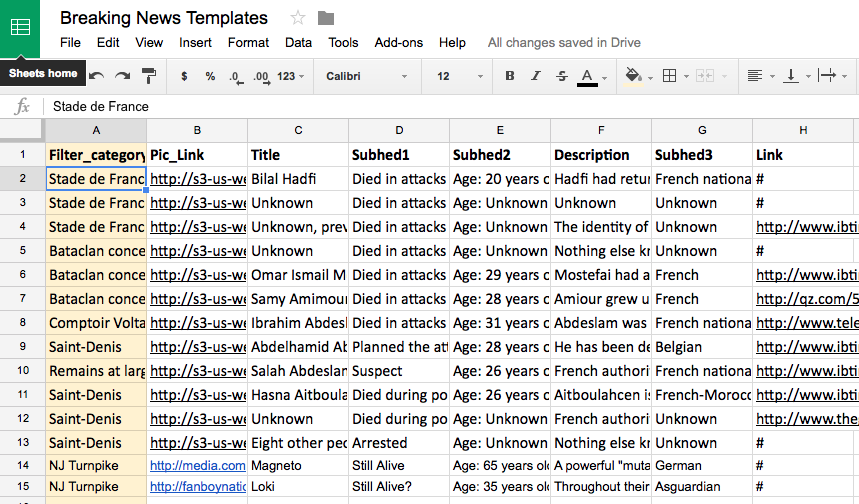This screenshot has height=504, width=859.
Task: Open the Format menu
Action: pyautogui.click(x=248, y=43)
